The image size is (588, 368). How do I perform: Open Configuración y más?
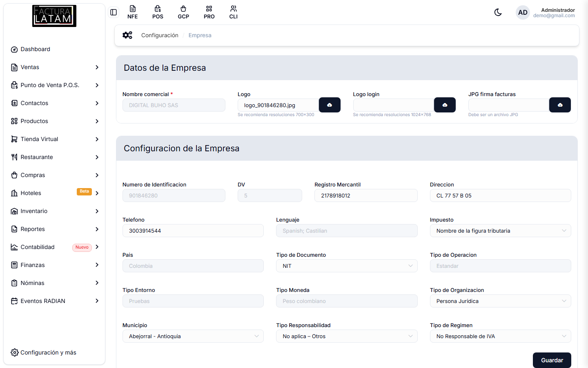(x=44, y=352)
